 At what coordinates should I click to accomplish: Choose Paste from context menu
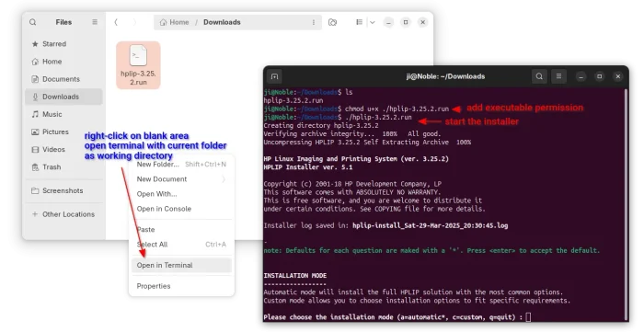point(181,230)
